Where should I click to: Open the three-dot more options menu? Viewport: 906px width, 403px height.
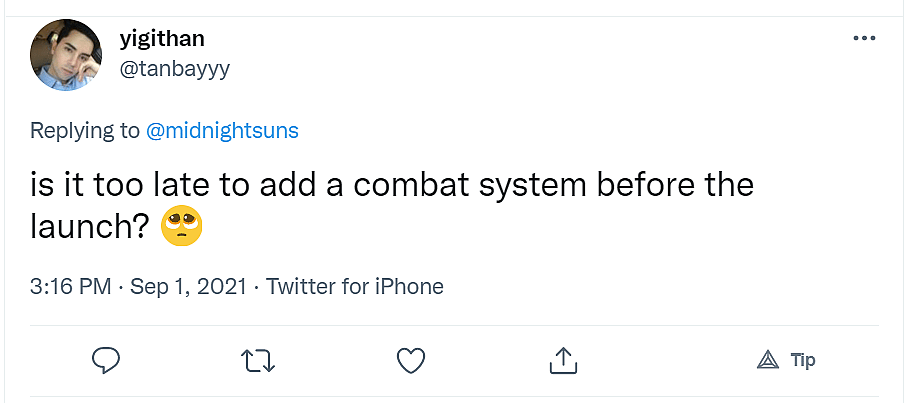pos(863,38)
